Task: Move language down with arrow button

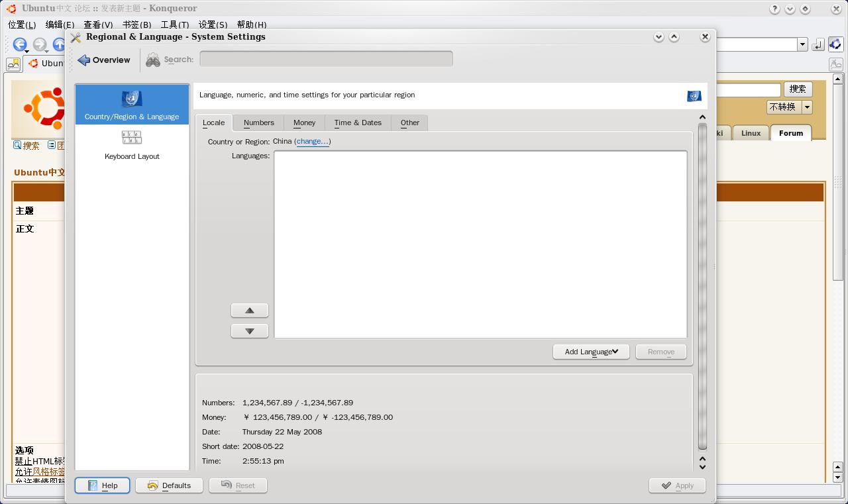Action: pos(250,331)
